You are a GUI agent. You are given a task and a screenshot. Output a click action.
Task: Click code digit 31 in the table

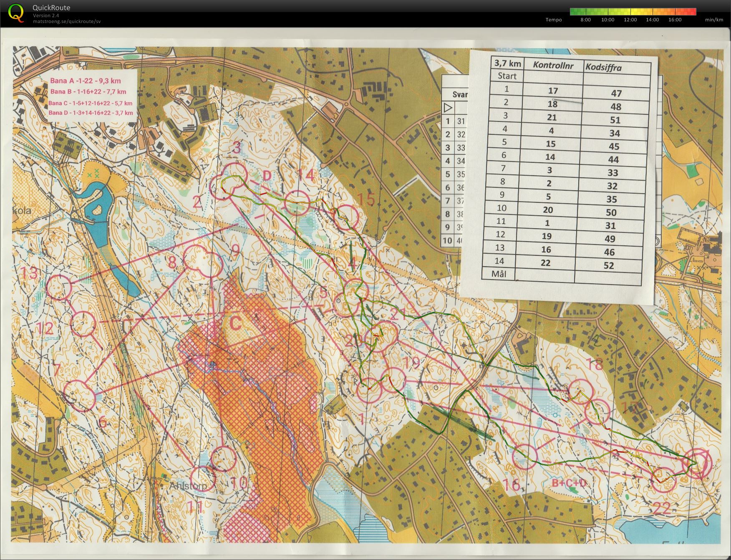pos(610,226)
